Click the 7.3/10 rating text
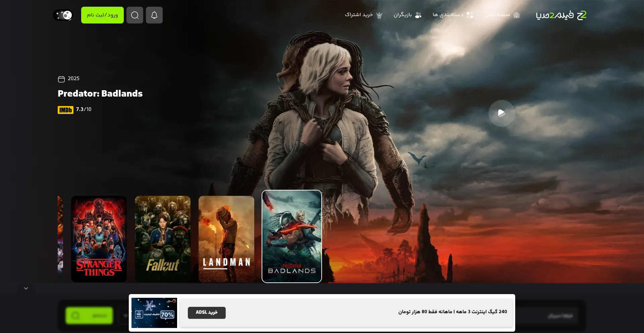The height and width of the screenshot is (333, 644). tap(84, 109)
